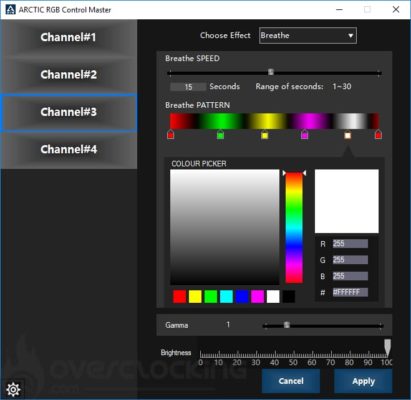Click the Cancel button

tap(291, 381)
